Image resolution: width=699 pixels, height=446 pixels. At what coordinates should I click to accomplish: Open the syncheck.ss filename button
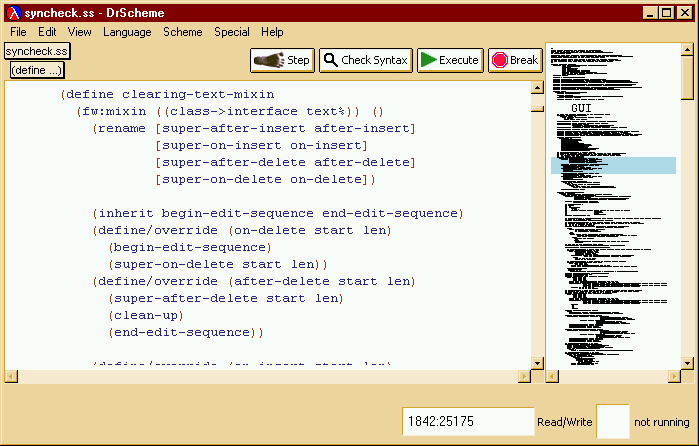[x=37, y=51]
